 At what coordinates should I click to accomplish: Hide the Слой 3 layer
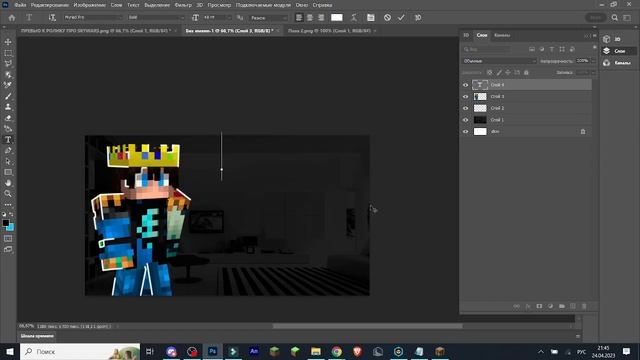tap(466, 97)
